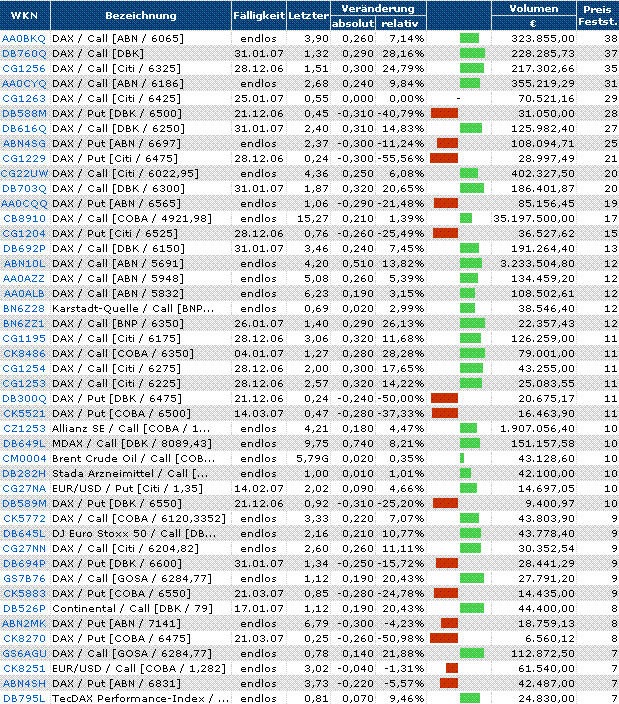Click the red bar in the CK8251 row
The width and height of the screenshot is (619, 704).
coord(452,668)
